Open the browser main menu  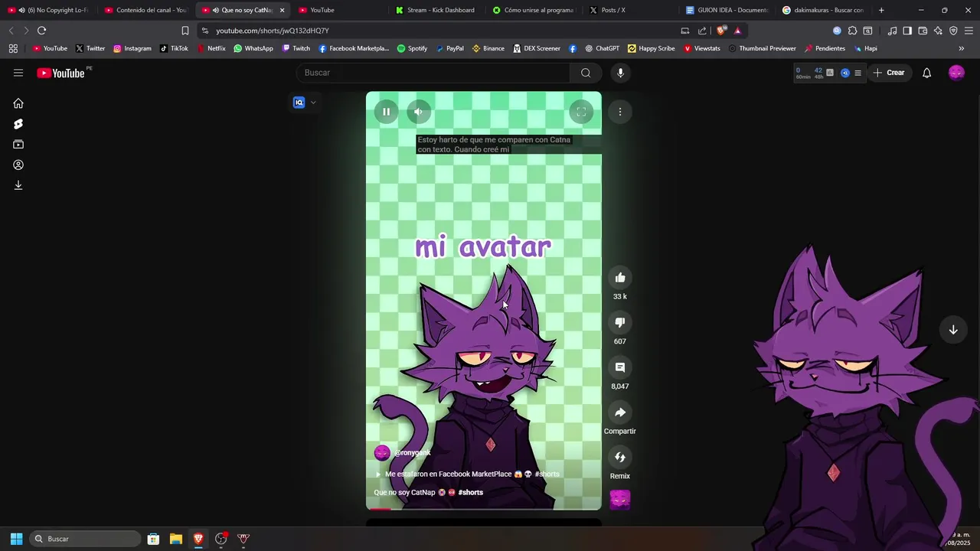pyautogui.click(x=969, y=31)
